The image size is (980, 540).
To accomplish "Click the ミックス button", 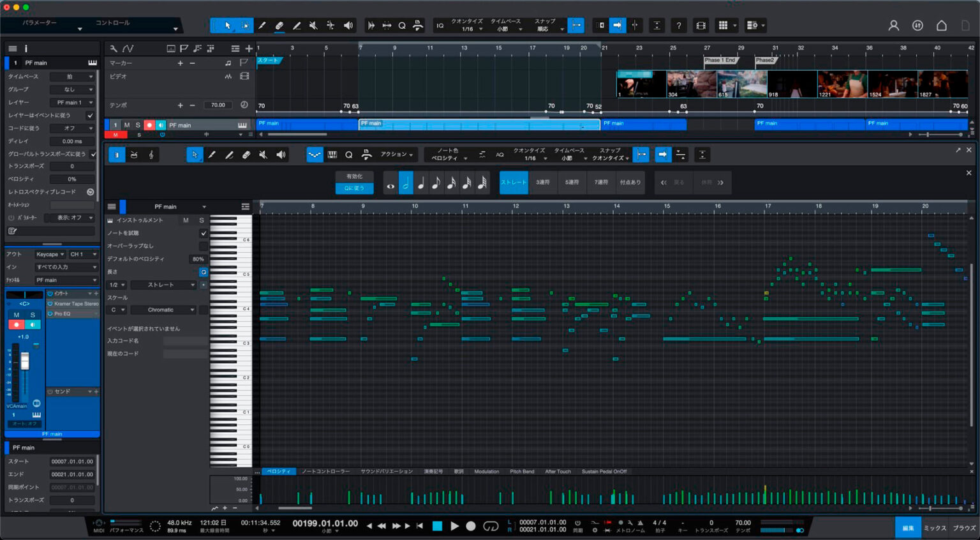I will 935,528.
